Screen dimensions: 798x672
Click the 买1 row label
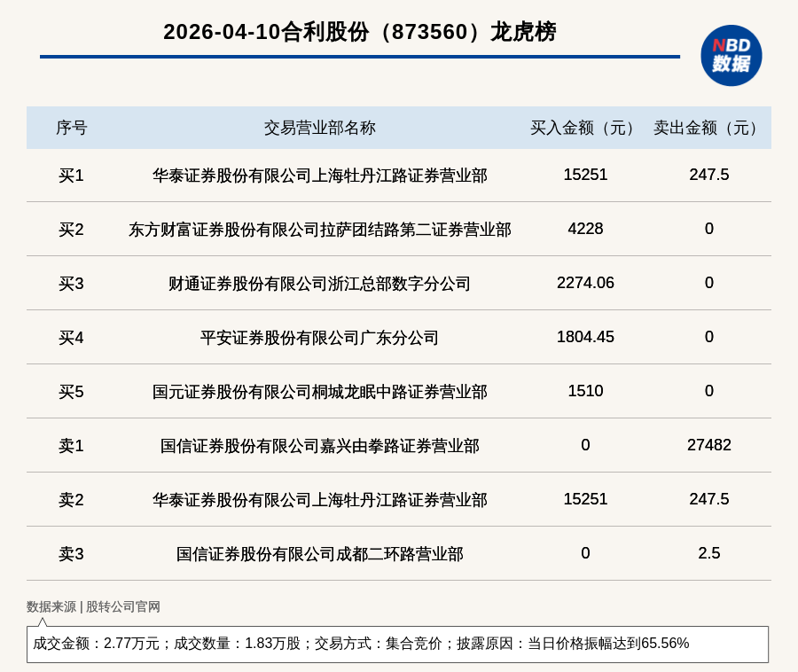point(71,176)
